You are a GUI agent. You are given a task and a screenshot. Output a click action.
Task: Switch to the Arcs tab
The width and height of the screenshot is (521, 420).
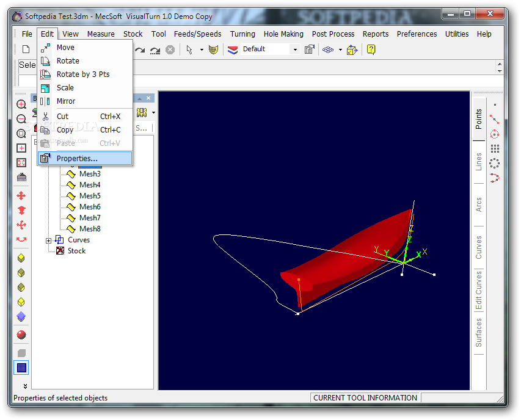478,205
